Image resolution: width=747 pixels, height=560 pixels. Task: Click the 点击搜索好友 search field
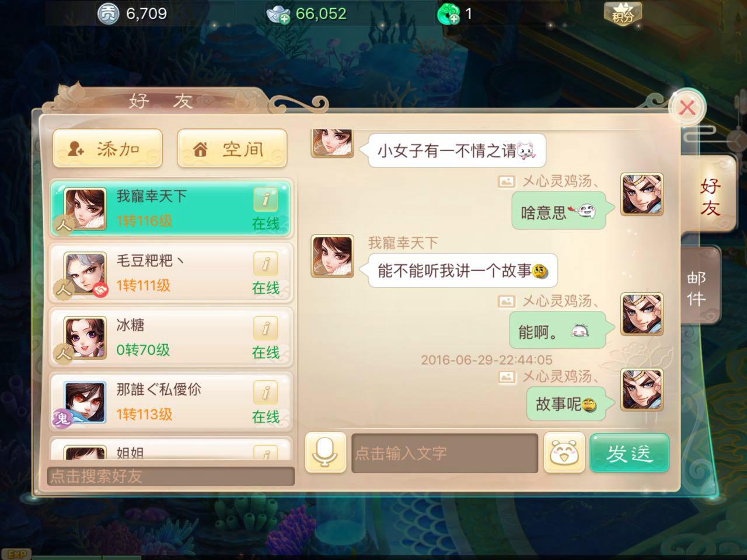[x=170, y=476]
